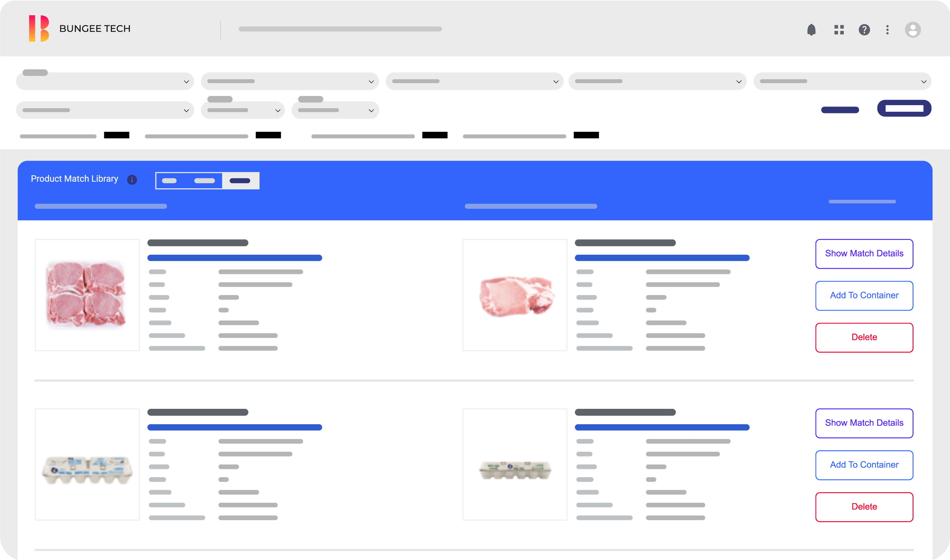
Task: Click the user profile avatar icon
Action: [x=912, y=29]
